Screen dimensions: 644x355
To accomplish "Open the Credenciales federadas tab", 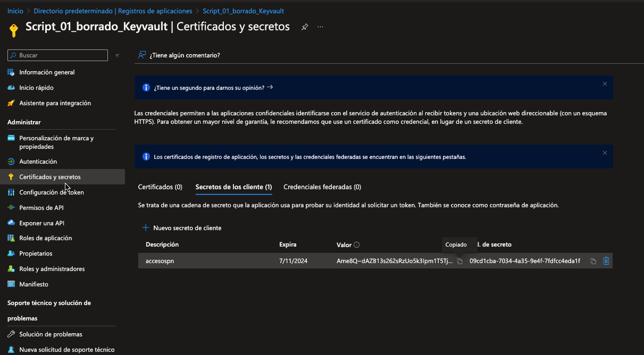I will (322, 187).
